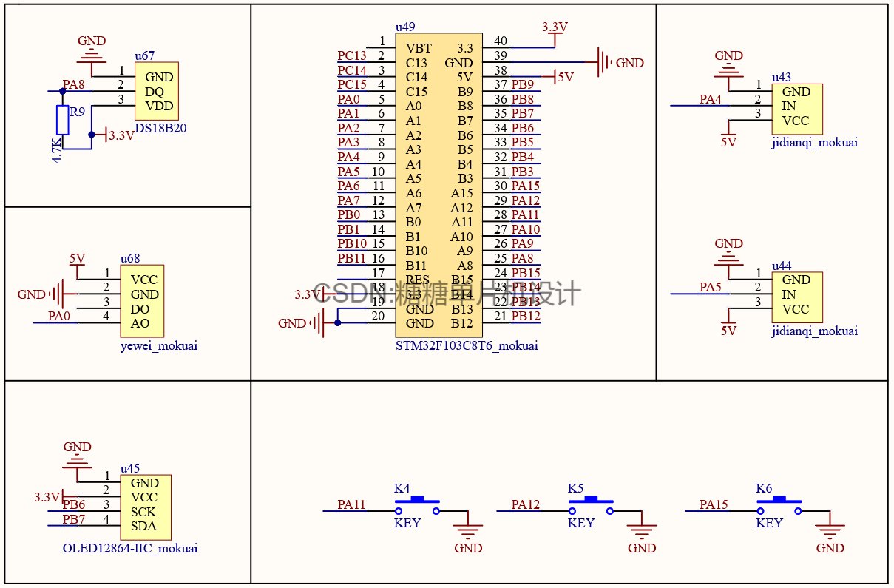This screenshot has width=894, height=588.
Task: Click "jidianqi_mokuai" label under u44
Action: click(815, 331)
